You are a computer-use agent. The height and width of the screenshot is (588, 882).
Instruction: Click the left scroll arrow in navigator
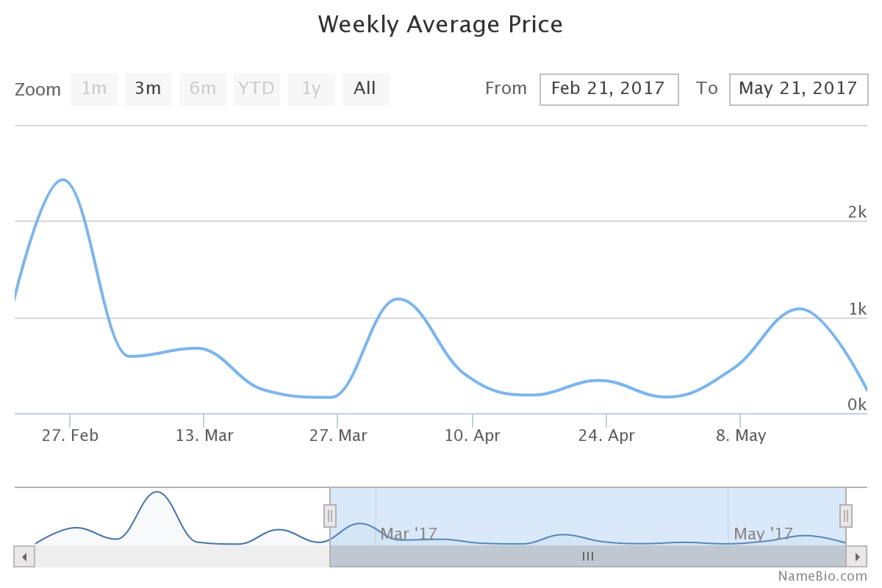pyautogui.click(x=24, y=556)
